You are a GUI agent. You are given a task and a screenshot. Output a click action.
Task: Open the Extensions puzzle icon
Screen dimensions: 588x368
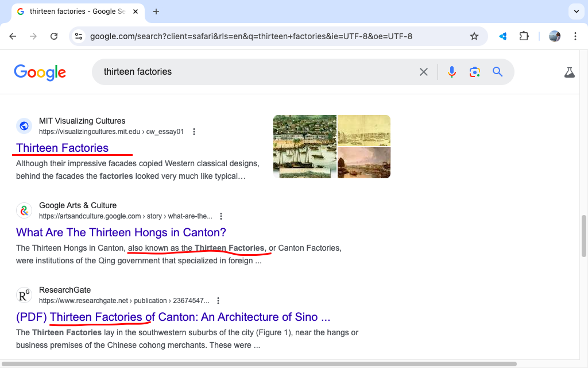(x=524, y=36)
